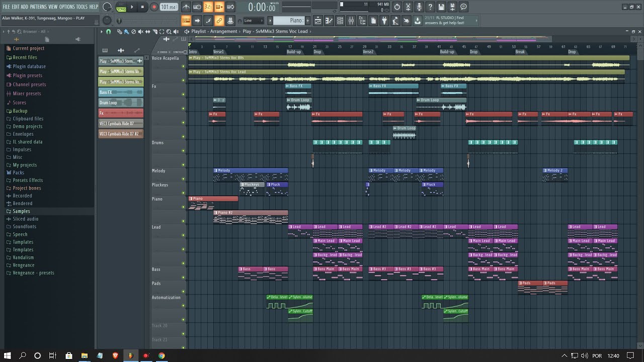This screenshot has width=644, height=362.
Task: Toggle the typing keyboard to piano icon
Action: coord(186,21)
